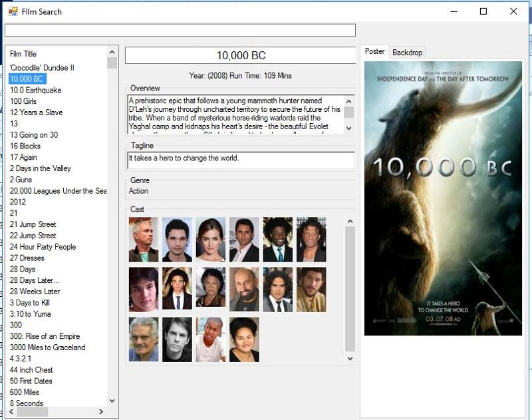Viewport: 532px width, 420px height.
Task: Select 20,000 Leagues Under the Sea
Action: click(x=58, y=191)
